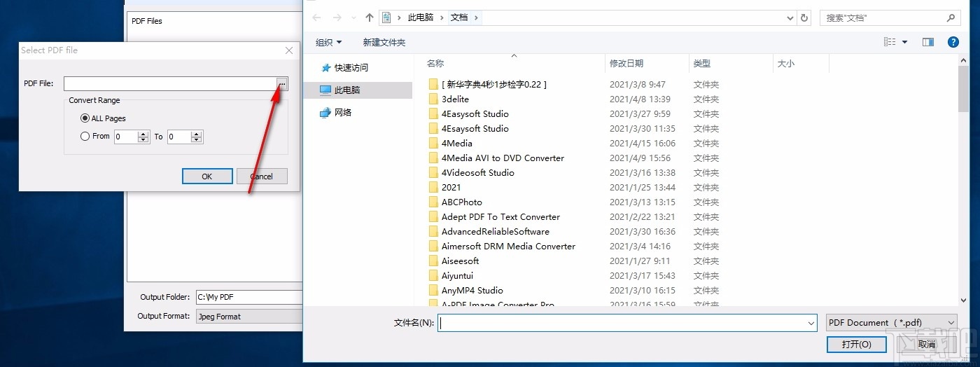Image resolution: width=980 pixels, height=367 pixels.
Task: Select the AdvancedReliableSoftware folder
Action: point(496,232)
